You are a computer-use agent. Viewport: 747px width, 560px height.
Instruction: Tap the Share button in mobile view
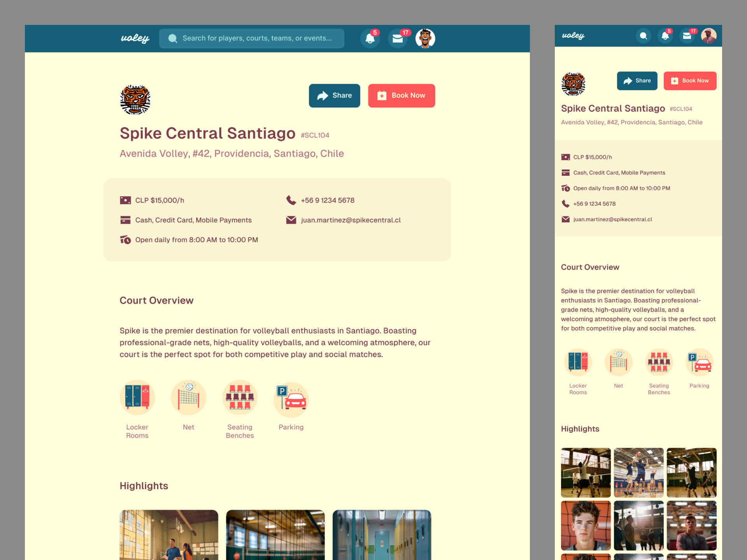click(637, 81)
